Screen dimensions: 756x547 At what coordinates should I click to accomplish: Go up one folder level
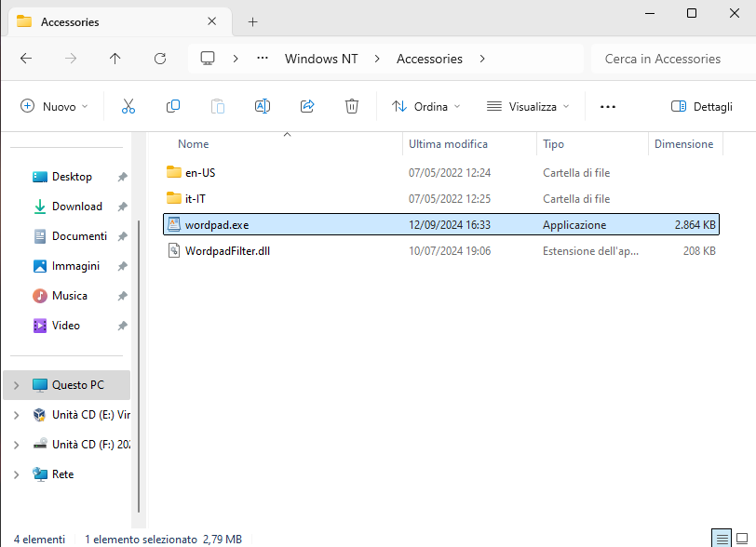point(115,59)
